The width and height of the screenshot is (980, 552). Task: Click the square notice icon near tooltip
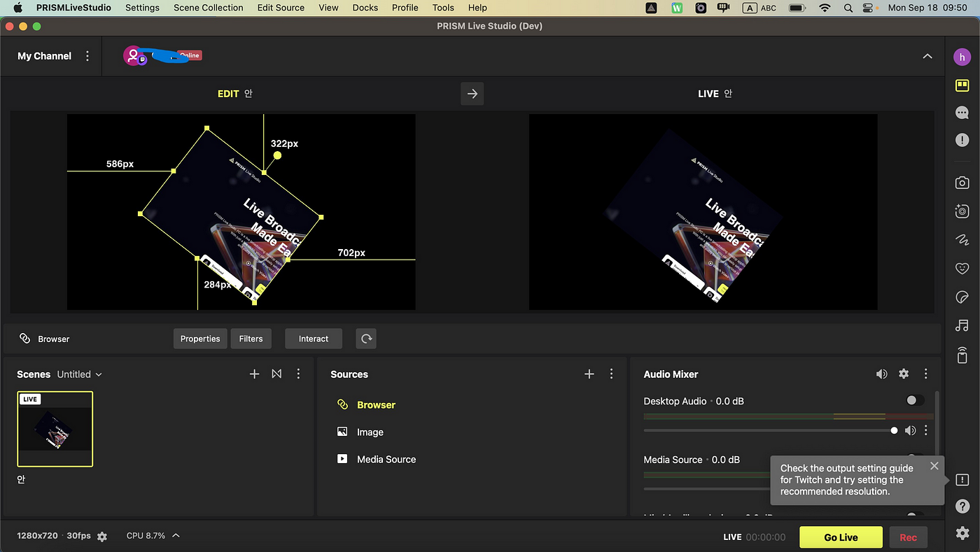(962, 480)
